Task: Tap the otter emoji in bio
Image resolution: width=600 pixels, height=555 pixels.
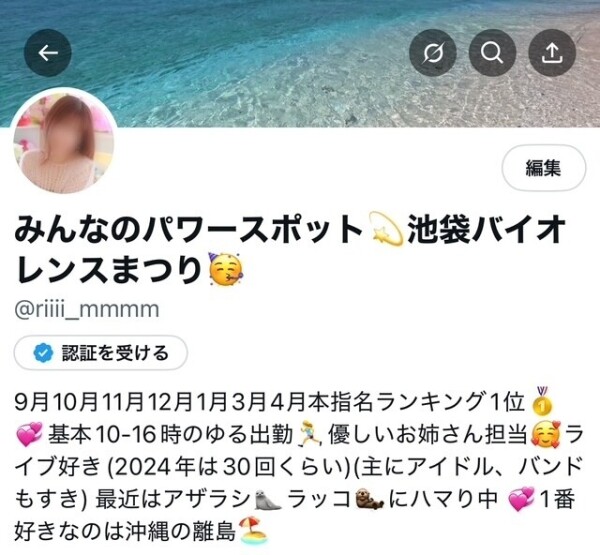Action: tap(369, 500)
